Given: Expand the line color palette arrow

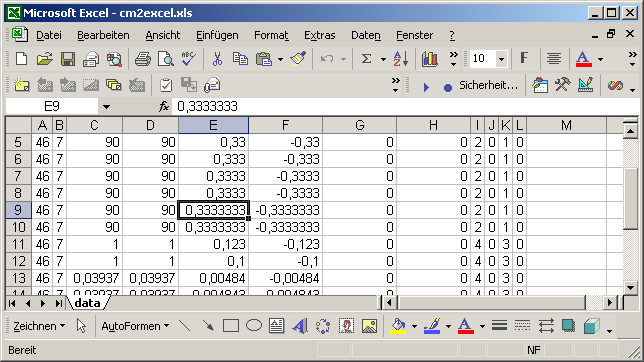Looking at the screenshot, I should click(x=448, y=327).
